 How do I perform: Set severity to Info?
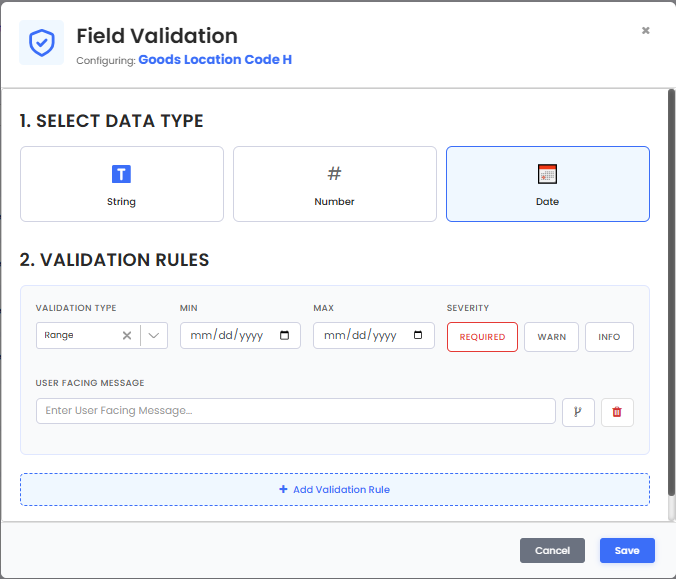(x=609, y=337)
